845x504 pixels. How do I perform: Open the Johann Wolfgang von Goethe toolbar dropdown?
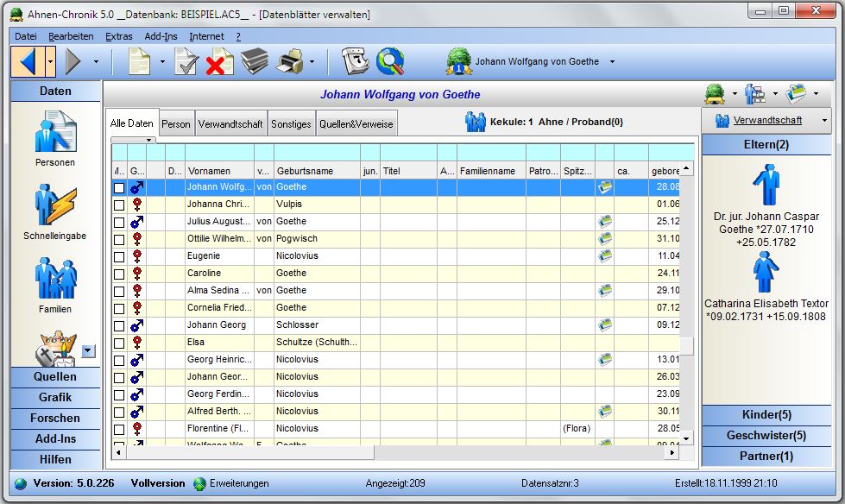pyautogui.click(x=612, y=61)
